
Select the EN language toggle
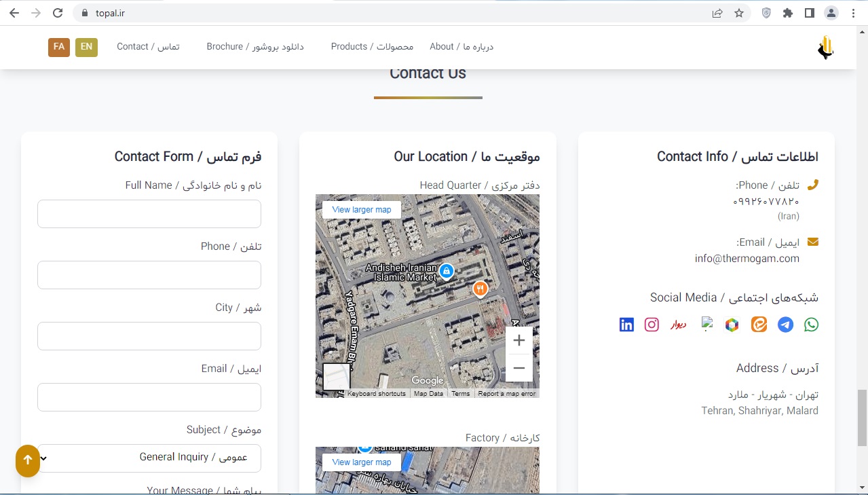pyautogui.click(x=86, y=47)
